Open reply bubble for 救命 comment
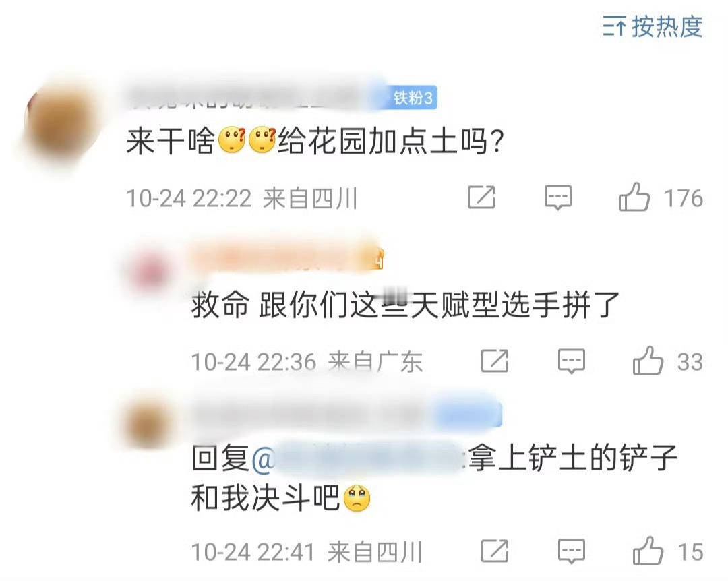Image resolution: width=728 pixels, height=581 pixels. (571, 361)
